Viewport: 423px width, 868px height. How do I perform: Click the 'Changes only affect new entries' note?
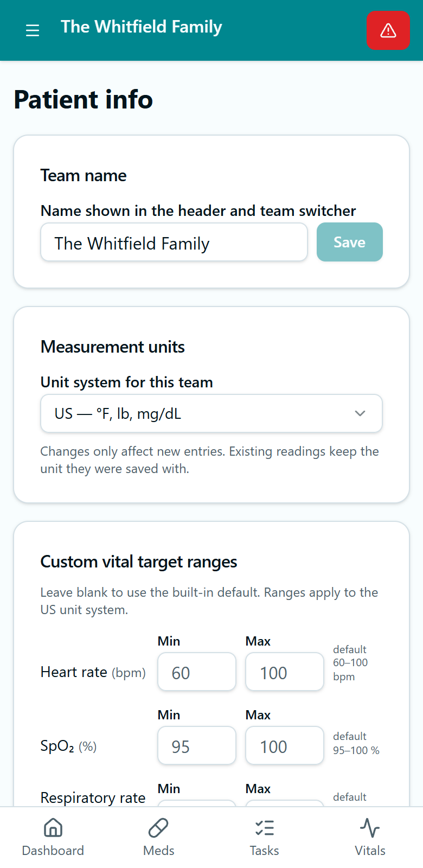210,460
